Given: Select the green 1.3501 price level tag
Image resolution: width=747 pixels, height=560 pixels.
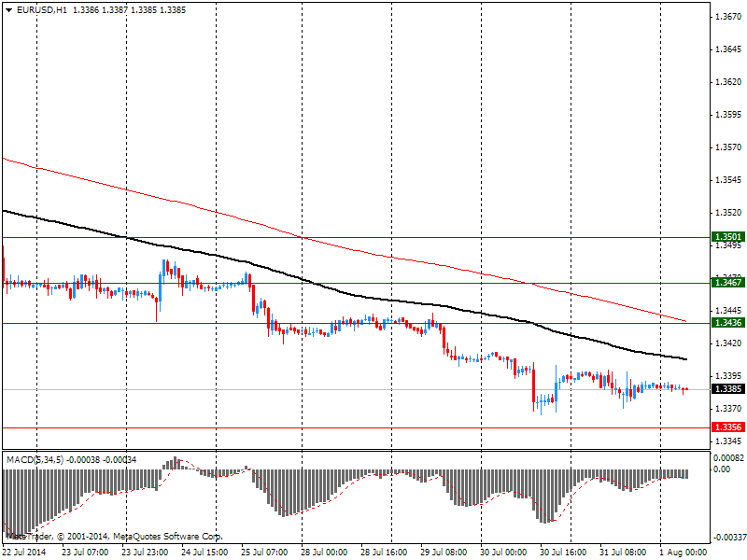Looking at the screenshot, I should [x=727, y=237].
